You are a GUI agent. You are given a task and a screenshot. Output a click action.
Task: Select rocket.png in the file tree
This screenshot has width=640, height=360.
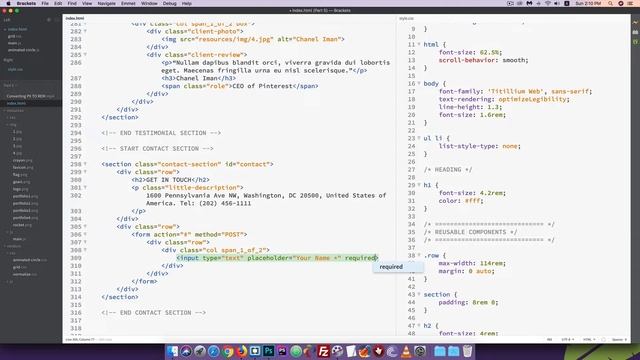point(22,225)
